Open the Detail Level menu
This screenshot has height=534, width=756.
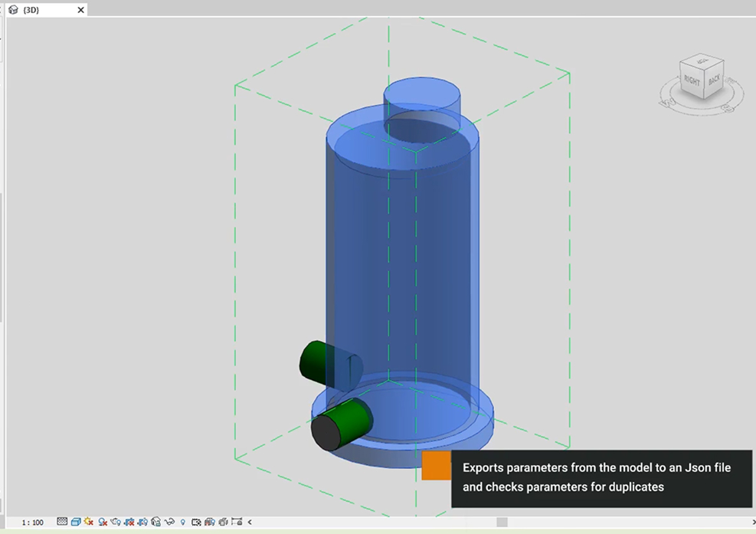62,523
